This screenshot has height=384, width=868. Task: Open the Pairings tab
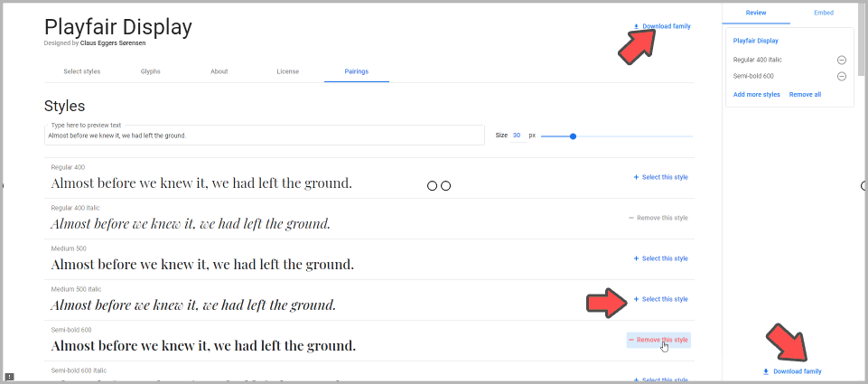coord(356,71)
